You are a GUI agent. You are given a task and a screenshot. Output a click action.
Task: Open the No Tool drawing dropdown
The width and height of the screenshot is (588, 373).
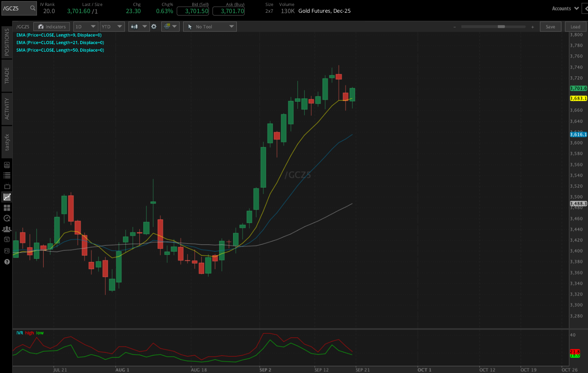[x=210, y=26]
